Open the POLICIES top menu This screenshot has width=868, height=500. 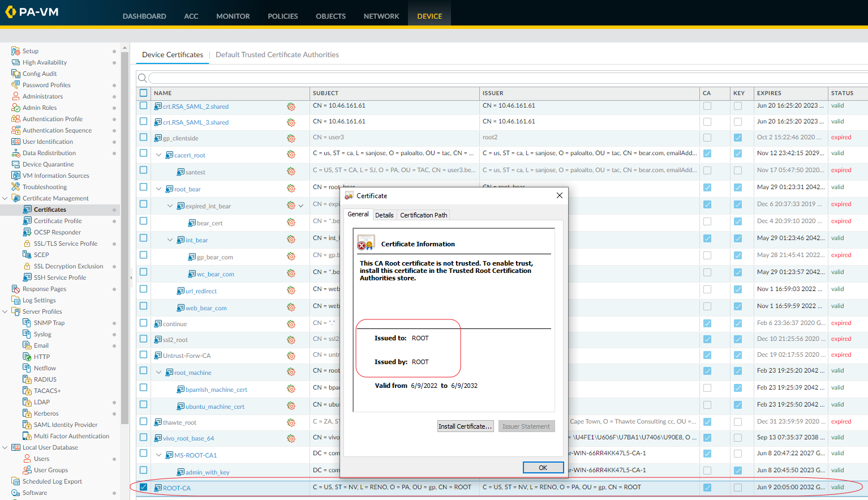(x=282, y=16)
